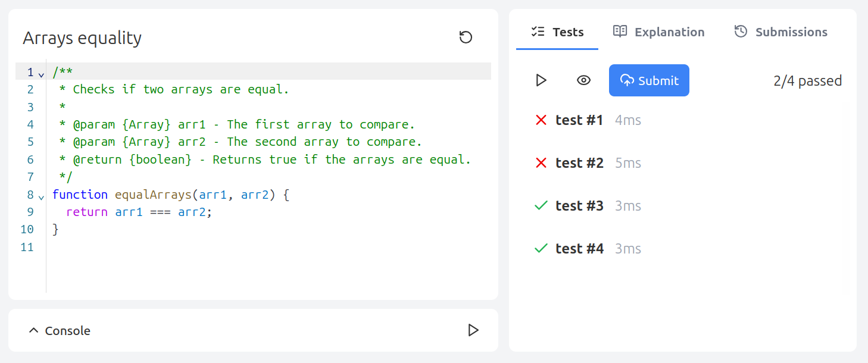
Task: Click the history clock icon on Submissions tab
Action: 741,32
